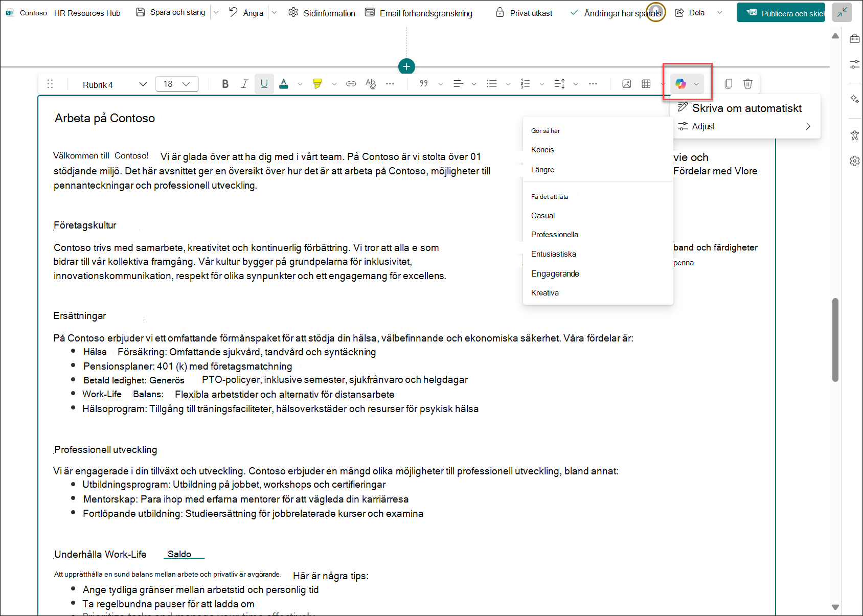Click the heading 'Arbeta på Contoso'
This screenshot has height=616, width=863.
[105, 118]
